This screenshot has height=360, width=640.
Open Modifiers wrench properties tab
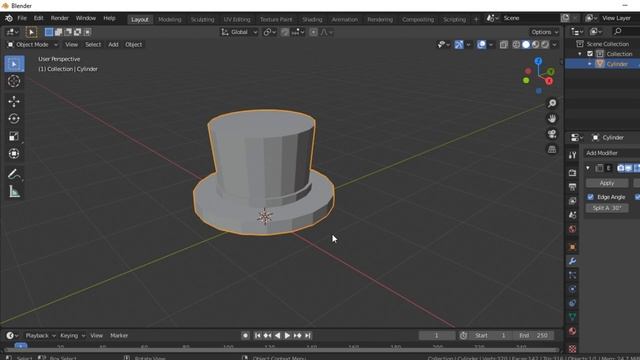572,261
